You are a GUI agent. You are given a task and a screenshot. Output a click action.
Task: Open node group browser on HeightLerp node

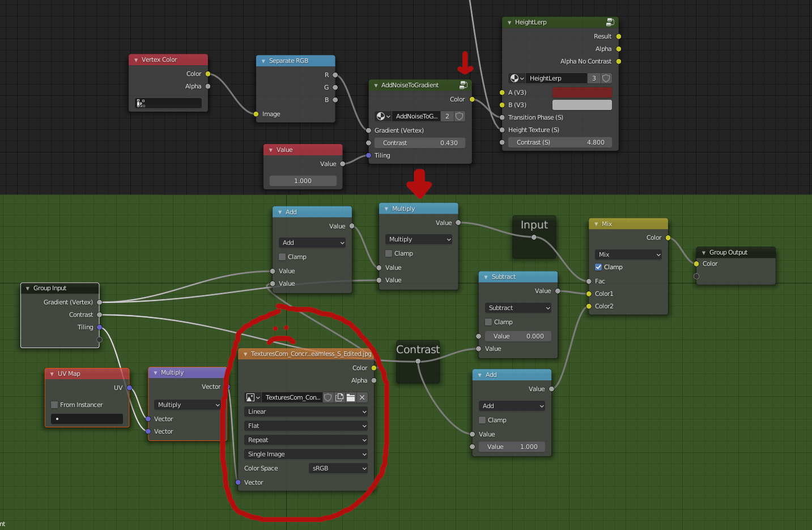(517, 78)
